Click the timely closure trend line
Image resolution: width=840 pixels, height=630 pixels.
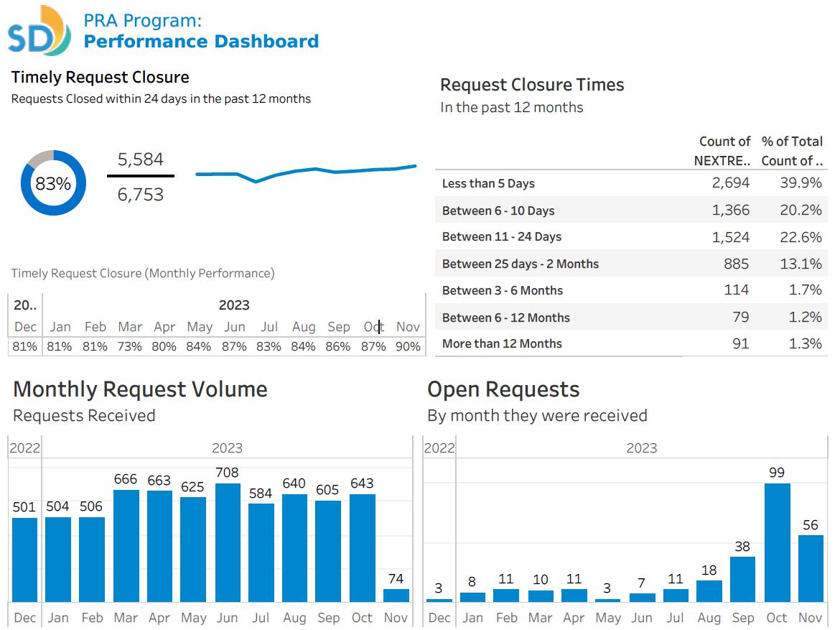[305, 172]
